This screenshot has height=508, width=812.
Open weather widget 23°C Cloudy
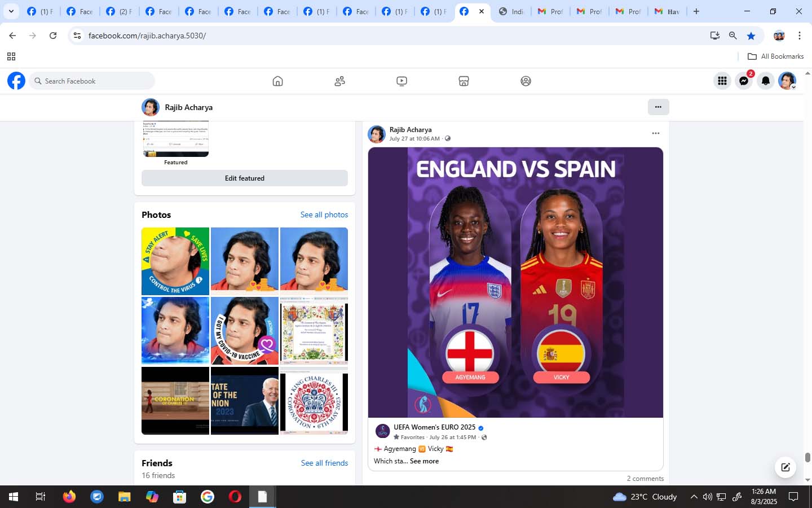pyautogui.click(x=645, y=497)
